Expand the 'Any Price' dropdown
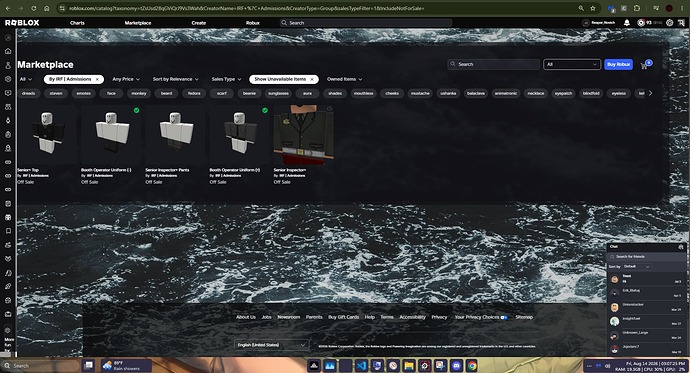The height and width of the screenshot is (373, 690). tap(126, 79)
